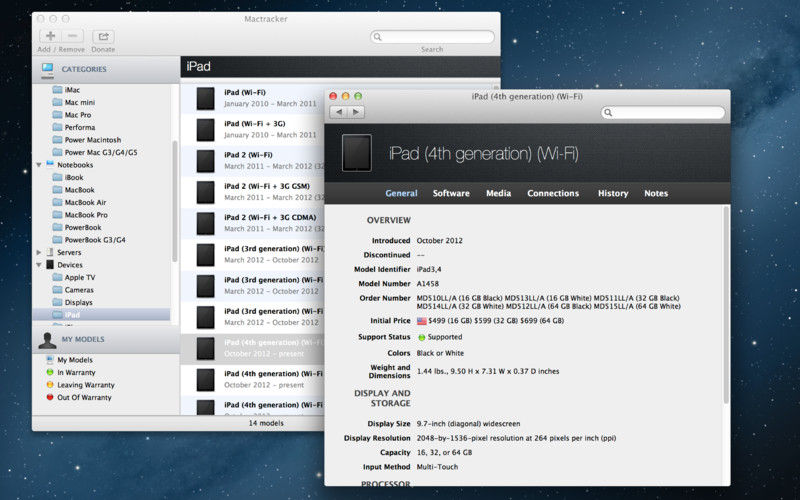Click the iPad 2 (Wi-Fi) row thumbnail
This screenshot has height=500, width=800.
point(206,161)
